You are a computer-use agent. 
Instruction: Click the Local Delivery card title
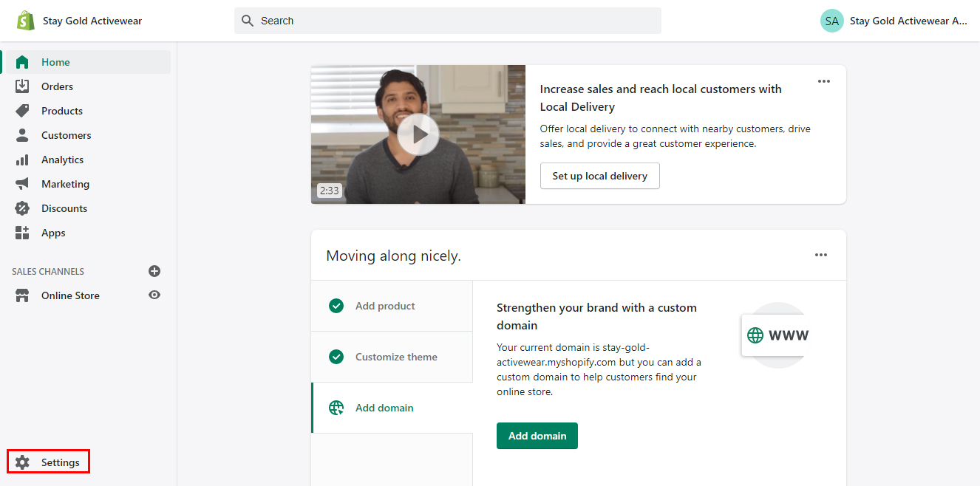(x=661, y=97)
